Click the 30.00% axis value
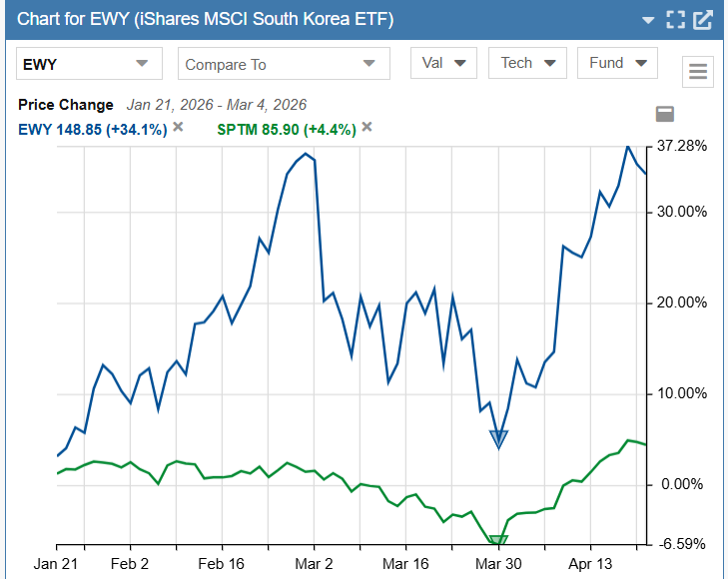 tap(682, 212)
